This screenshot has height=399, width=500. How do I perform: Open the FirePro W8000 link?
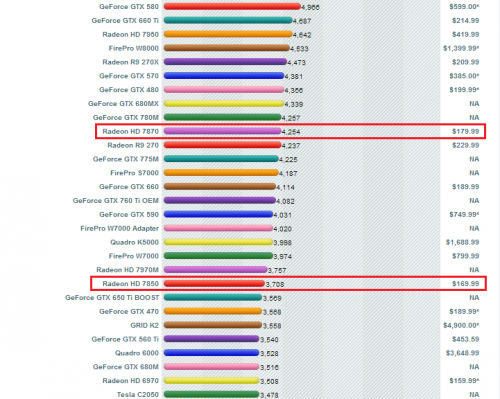point(134,48)
